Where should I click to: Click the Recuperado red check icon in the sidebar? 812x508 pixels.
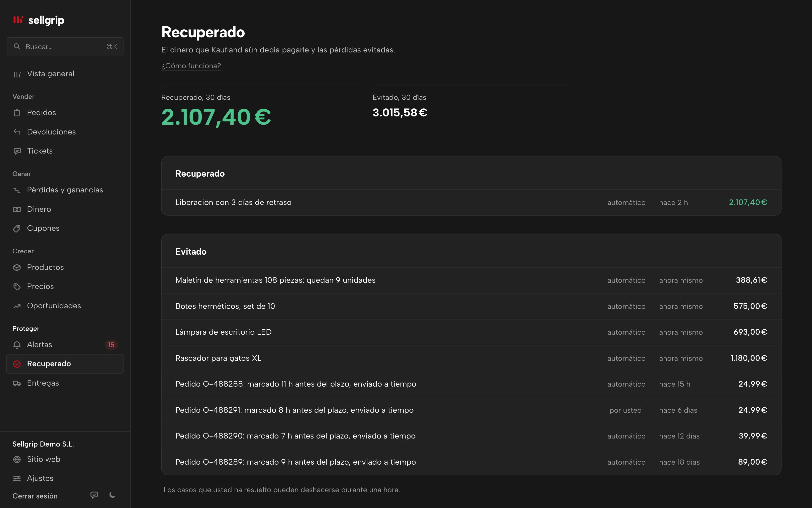pos(17,364)
